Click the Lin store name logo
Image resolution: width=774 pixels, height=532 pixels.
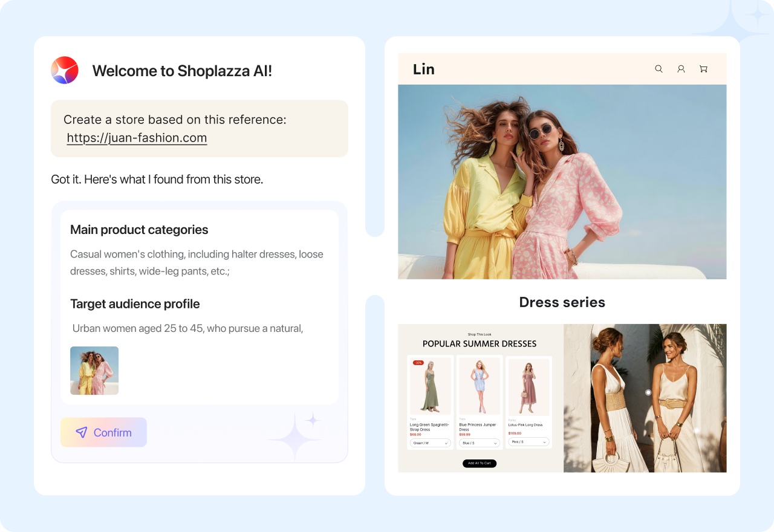click(424, 69)
